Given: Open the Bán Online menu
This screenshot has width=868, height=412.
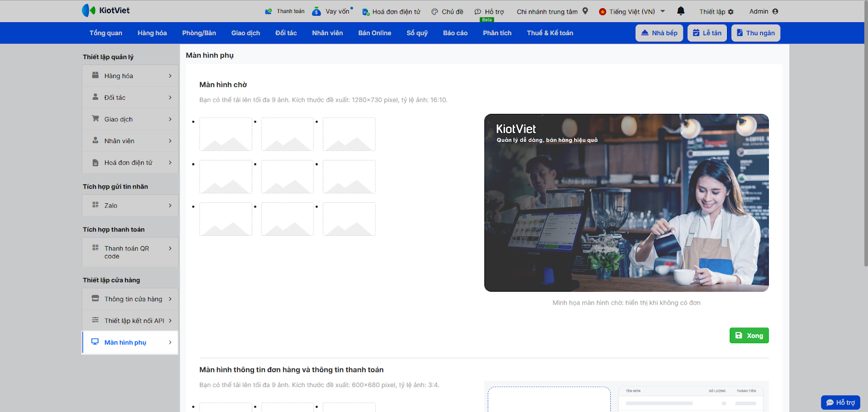Looking at the screenshot, I should 375,33.
